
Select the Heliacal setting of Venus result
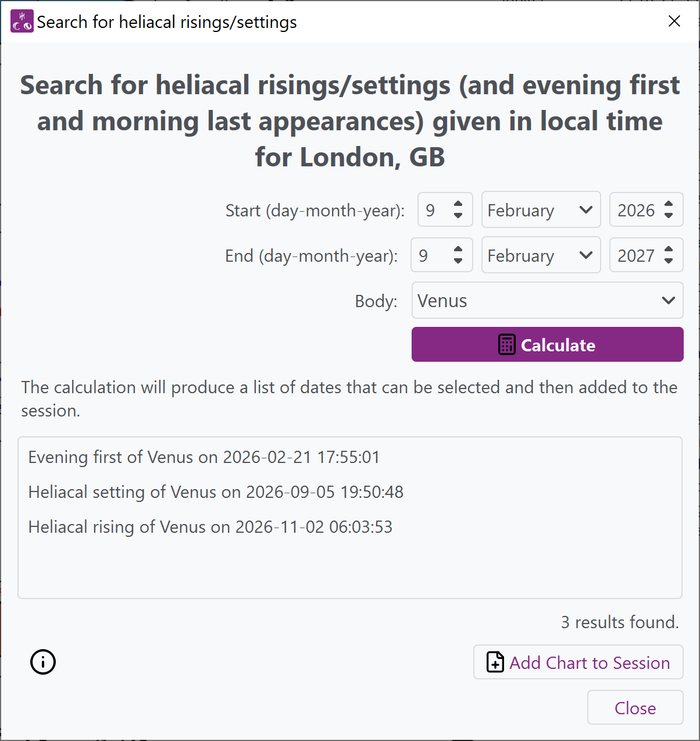pyautogui.click(x=216, y=492)
